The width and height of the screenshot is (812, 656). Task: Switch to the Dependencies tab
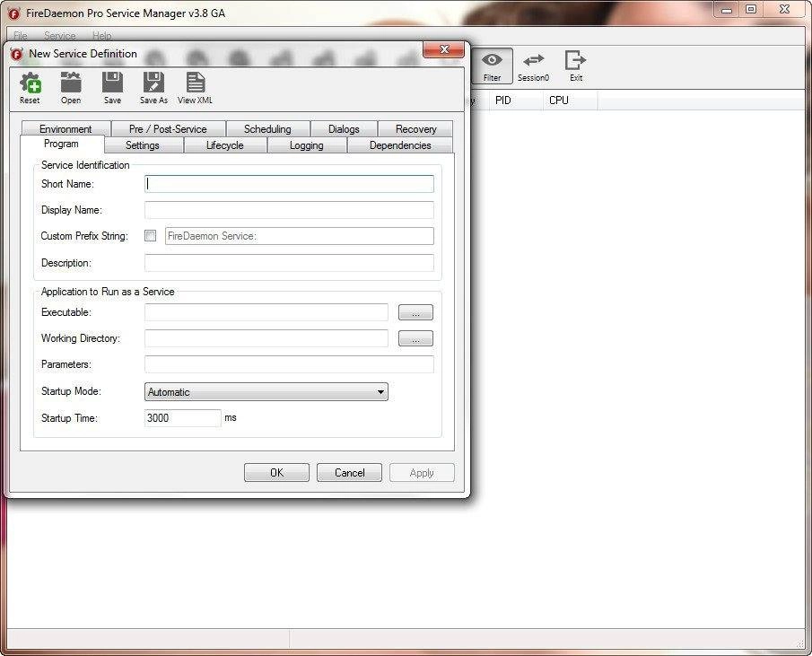point(400,145)
